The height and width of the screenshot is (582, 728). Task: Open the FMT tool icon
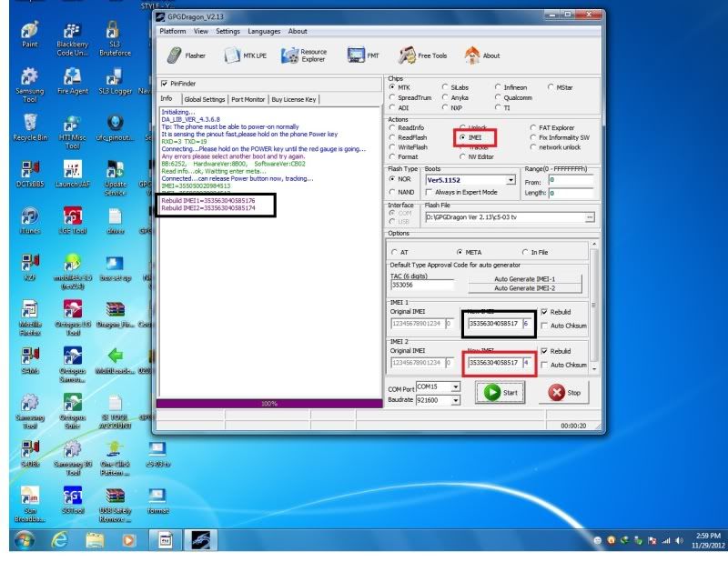[x=363, y=55]
